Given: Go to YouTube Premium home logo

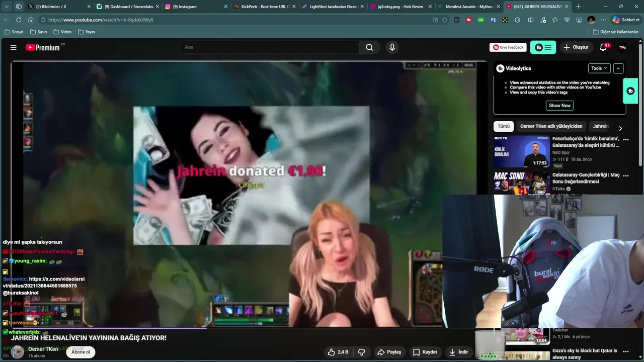Looking at the screenshot, I should [x=43, y=47].
